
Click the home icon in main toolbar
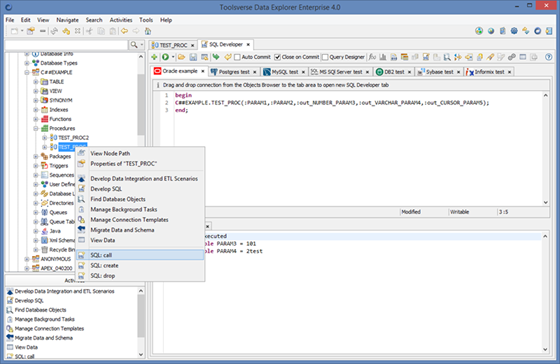(148, 31)
